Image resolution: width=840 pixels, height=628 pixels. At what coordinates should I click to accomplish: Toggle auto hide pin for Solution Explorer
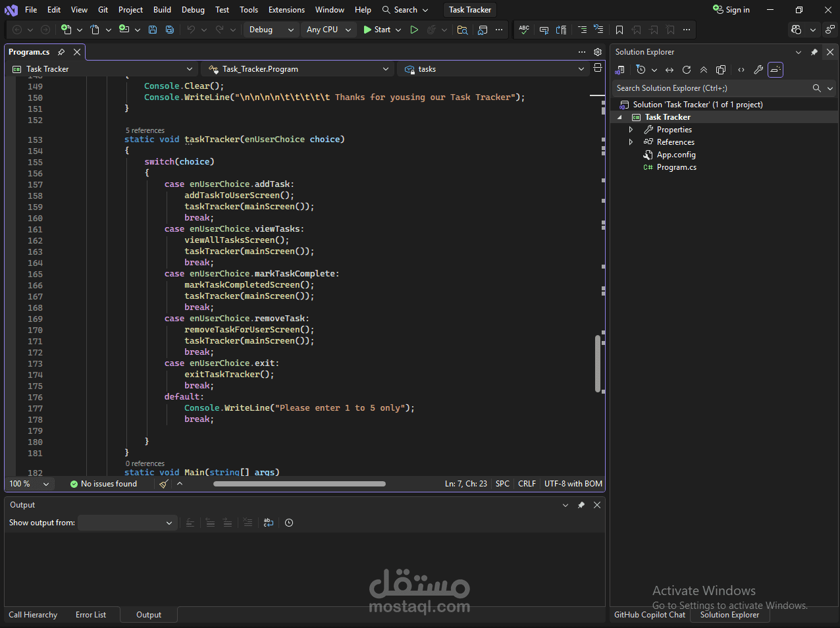click(814, 52)
